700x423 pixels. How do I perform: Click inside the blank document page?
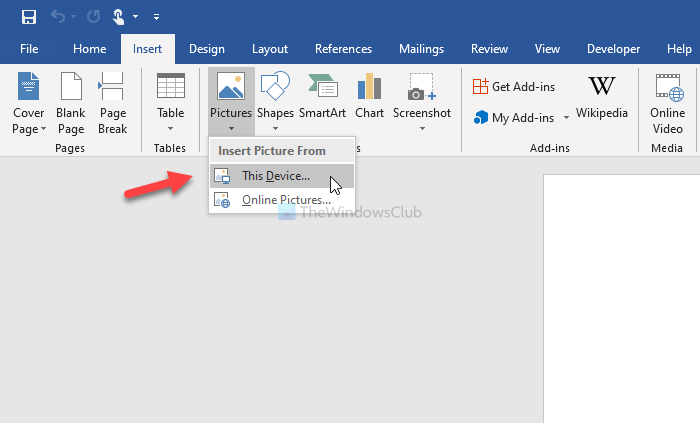click(x=620, y=300)
